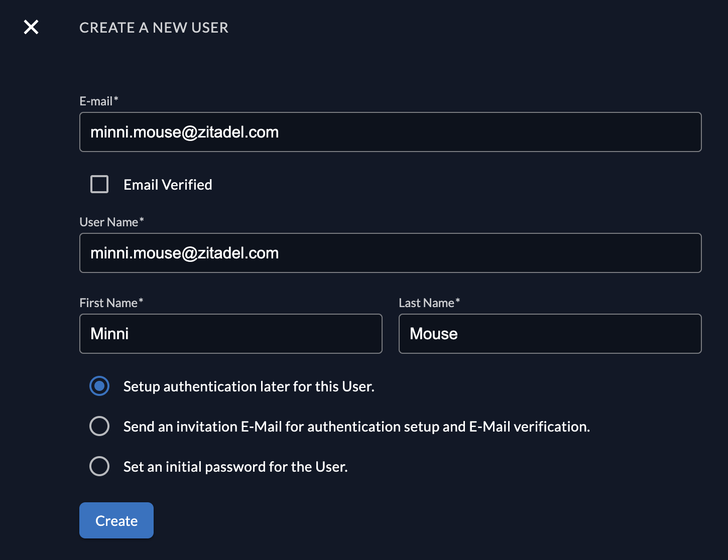Viewport: 728px width, 560px height.
Task: Focus the User Name text field
Action: click(390, 253)
